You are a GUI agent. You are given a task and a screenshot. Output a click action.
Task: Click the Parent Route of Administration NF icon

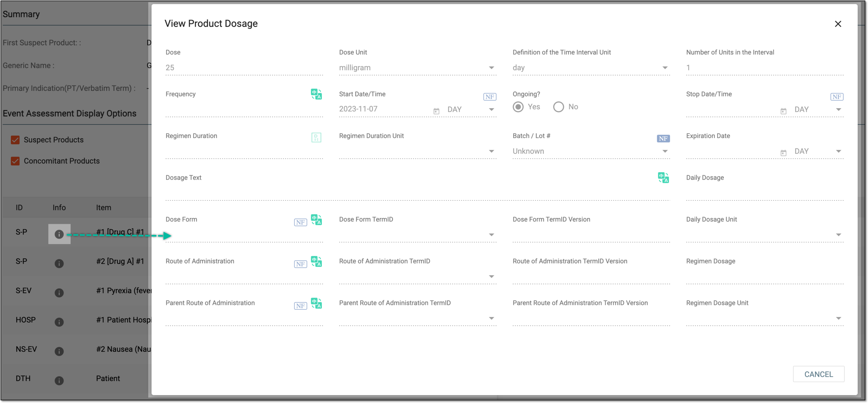[300, 306]
